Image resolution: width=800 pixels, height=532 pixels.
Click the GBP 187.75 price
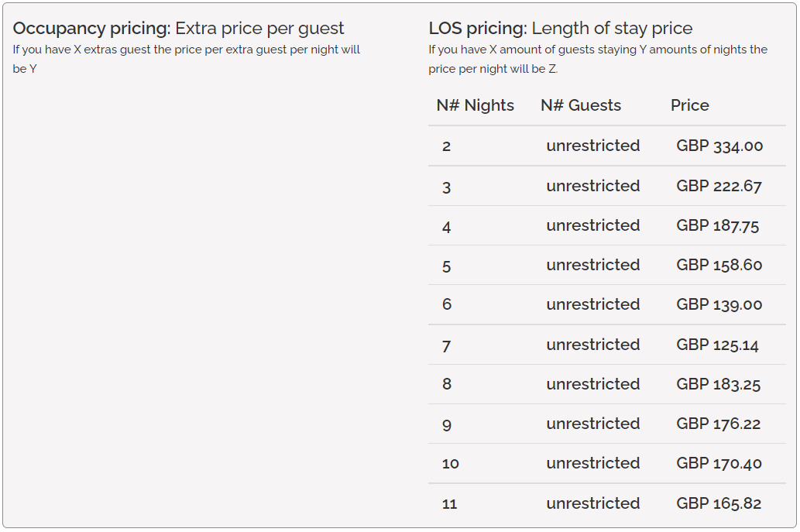click(x=717, y=225)
